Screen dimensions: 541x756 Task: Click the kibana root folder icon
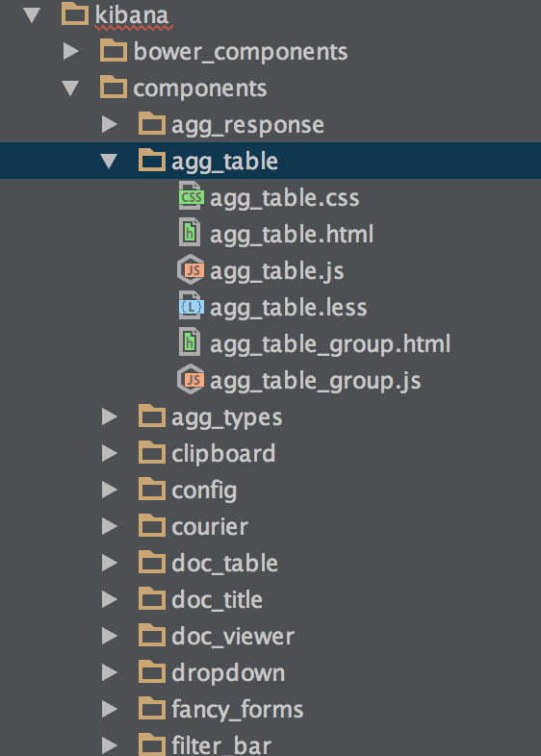(75, 14)
